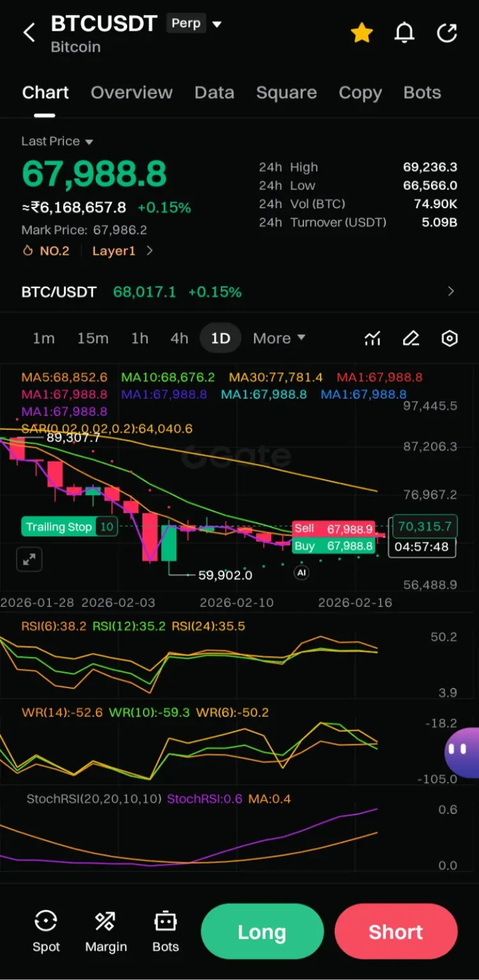
Task: Tap the share icon in header
Action: (447, 33)
